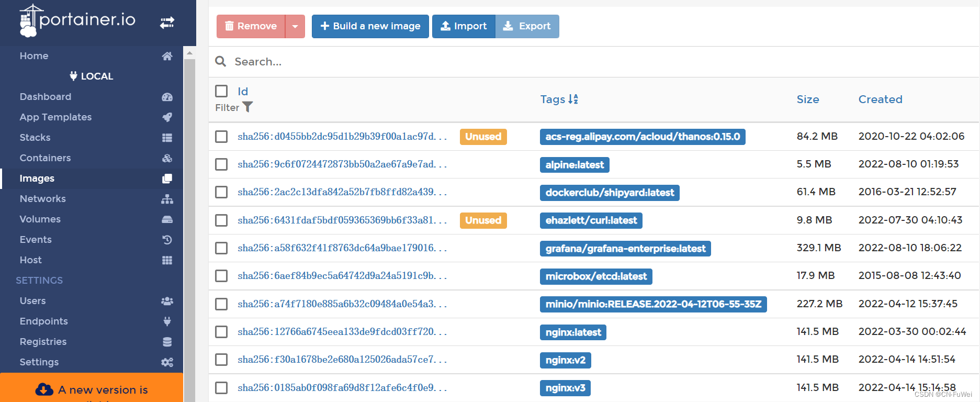
Task: Open image link sha256:9c6f0724472873bb50a2ae67a9e7ad
Action: [x=342, y=164]
